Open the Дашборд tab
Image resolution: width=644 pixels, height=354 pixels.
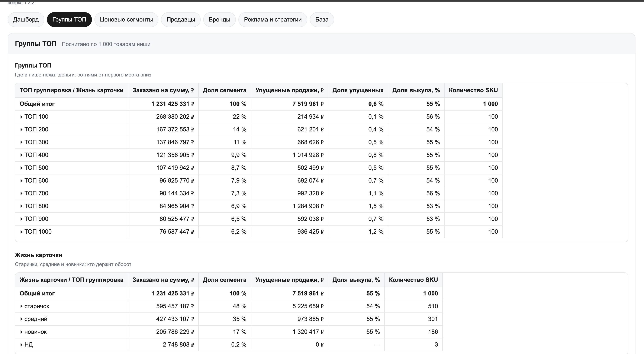(x=26, y=19)
